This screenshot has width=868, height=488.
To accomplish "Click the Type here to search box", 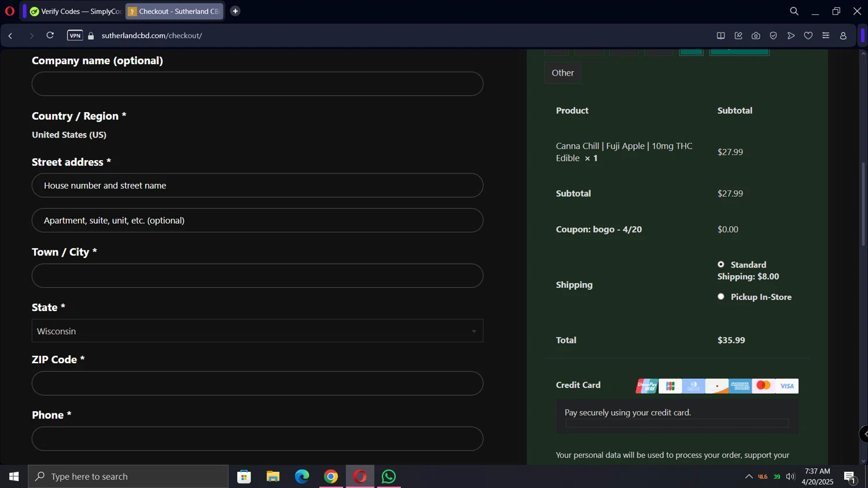I will [128, 476].
